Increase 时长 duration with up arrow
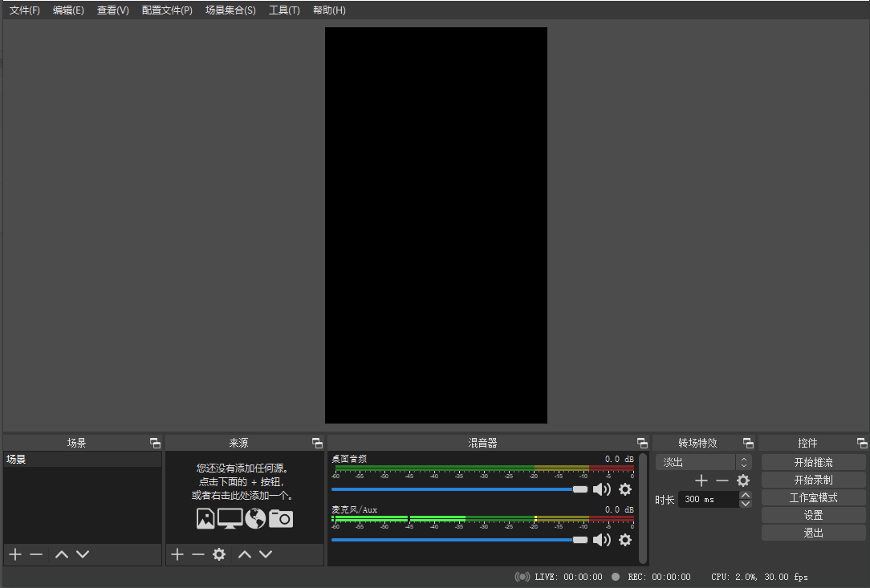Screen dimensions: 870x588 coord(746,495)
